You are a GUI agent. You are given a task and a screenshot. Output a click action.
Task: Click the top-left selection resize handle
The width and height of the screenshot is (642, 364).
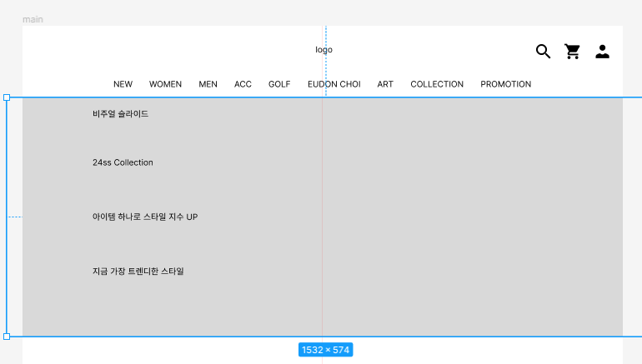point(7,97)
